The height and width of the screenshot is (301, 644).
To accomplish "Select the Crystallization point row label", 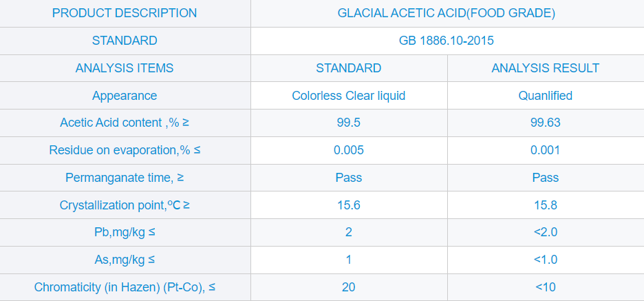I will pyautogui.click(x=125, y=205).
